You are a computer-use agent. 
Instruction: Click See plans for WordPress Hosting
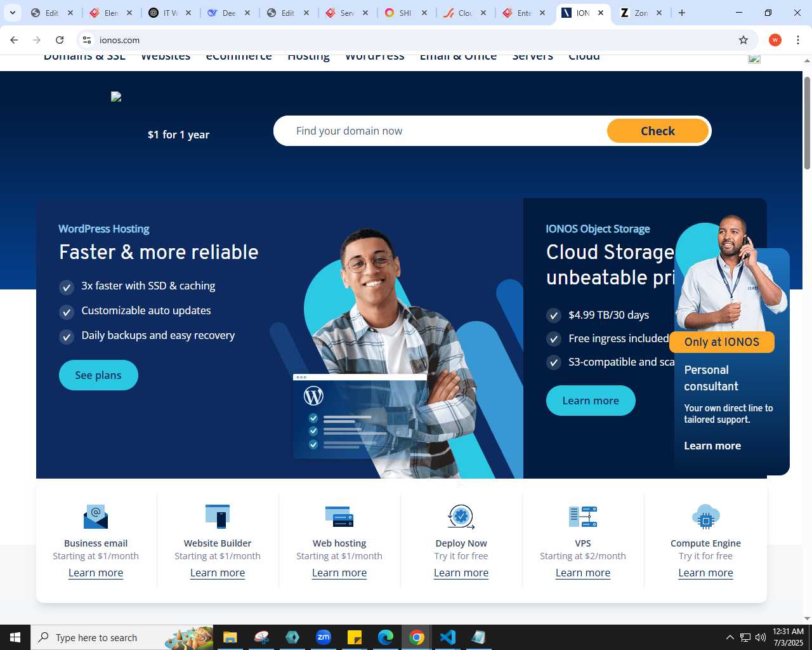(x=98, y=375)
